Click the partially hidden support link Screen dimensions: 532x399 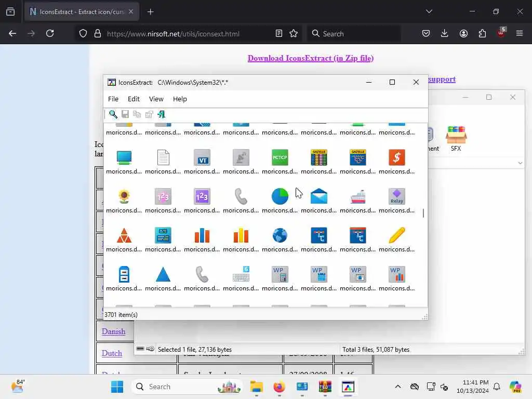(442, 79)
